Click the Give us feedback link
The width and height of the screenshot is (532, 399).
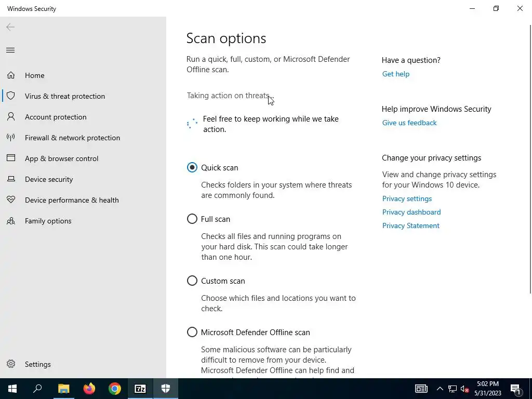point(409,123)
